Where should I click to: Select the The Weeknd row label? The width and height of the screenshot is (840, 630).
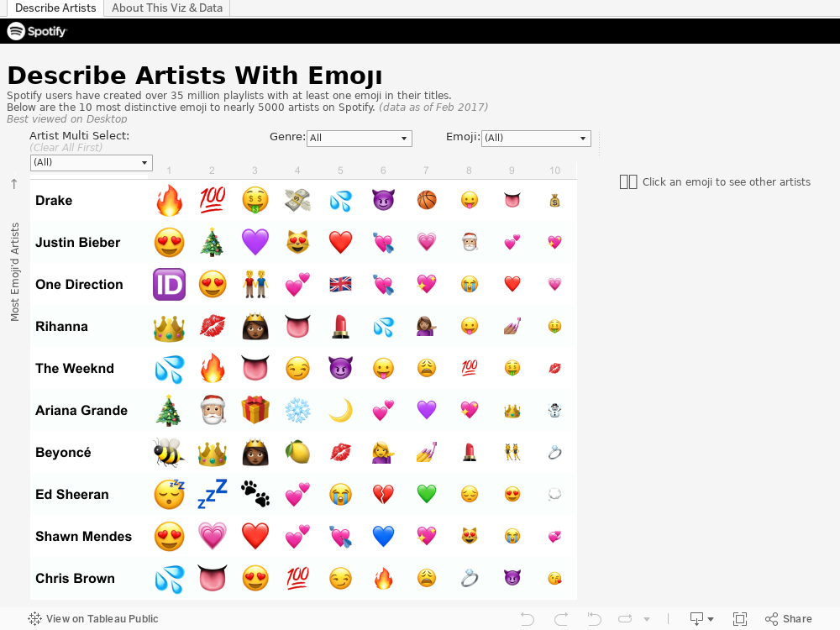[x=75, y=368]
